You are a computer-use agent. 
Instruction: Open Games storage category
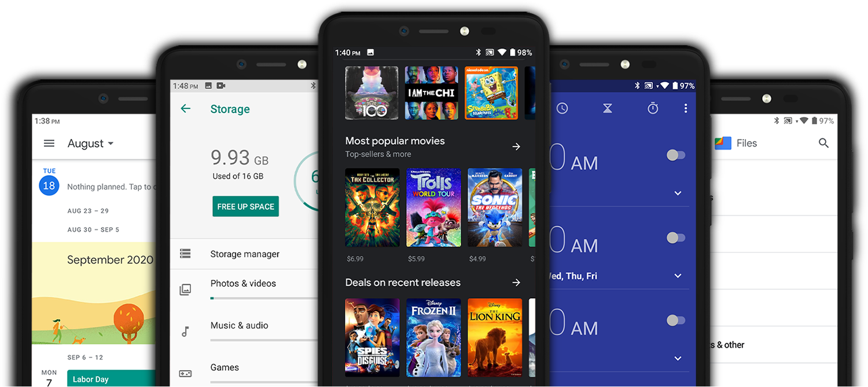pos(245,371)
